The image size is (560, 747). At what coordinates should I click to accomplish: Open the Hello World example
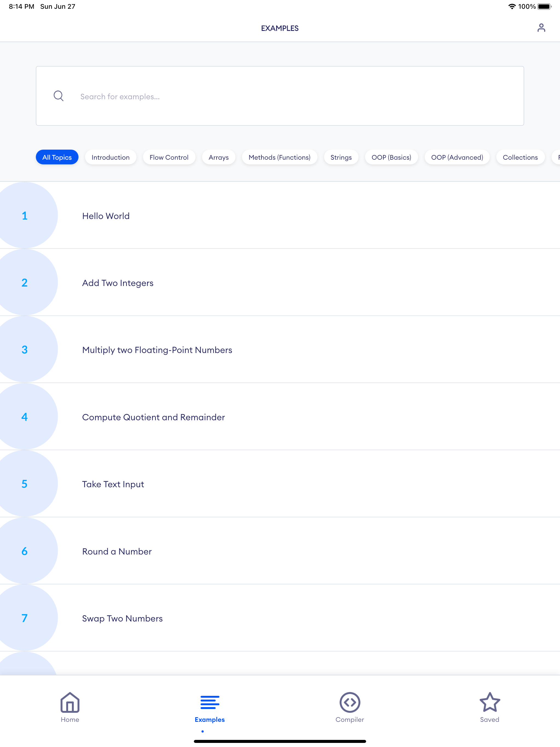pyautogui.click(x=106, y=216)
